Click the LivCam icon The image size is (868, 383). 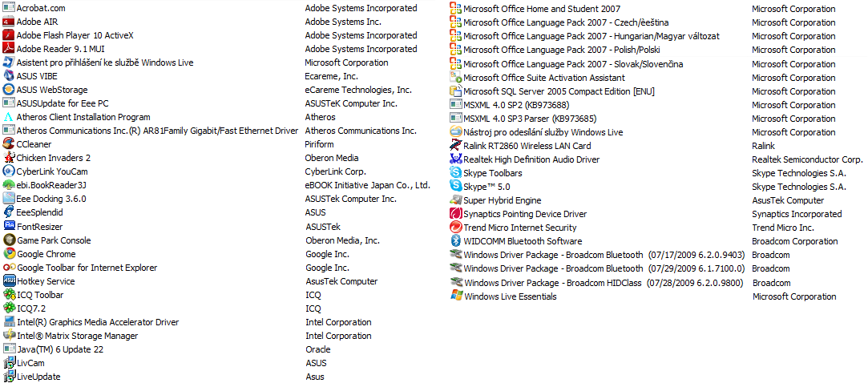(8, 363)
